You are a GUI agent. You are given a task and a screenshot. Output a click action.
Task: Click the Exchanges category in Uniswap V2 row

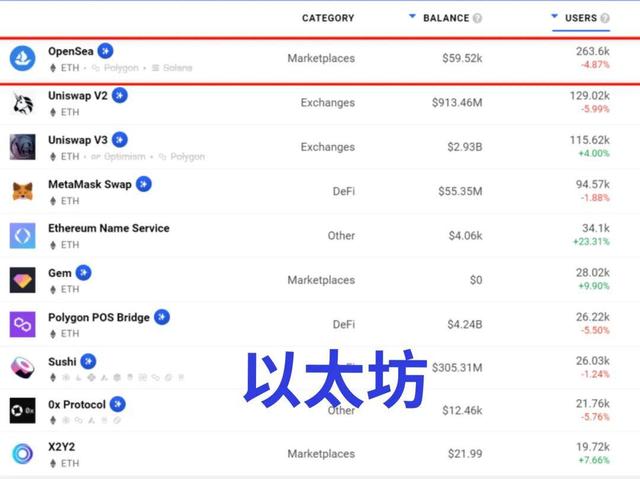(x=328, y=103)
